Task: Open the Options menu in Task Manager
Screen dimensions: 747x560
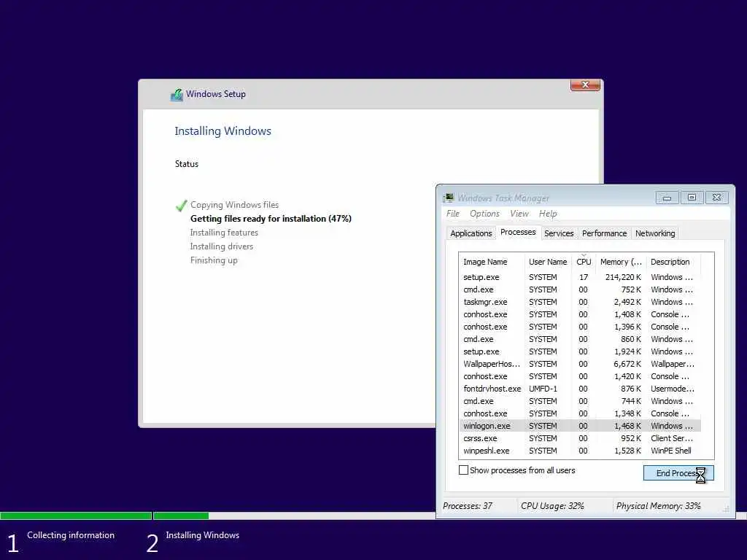Action: pyautogui.click(x=484, y=214)
